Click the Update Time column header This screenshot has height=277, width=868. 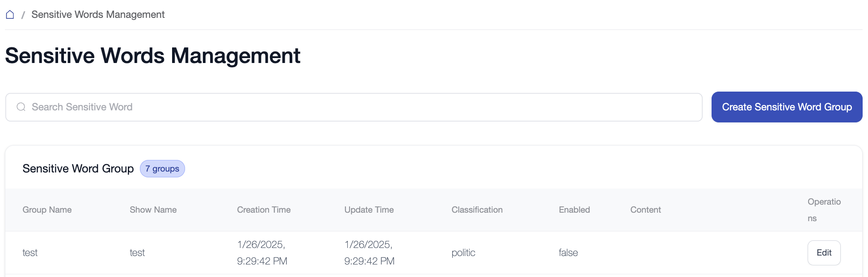pos(369,210)
